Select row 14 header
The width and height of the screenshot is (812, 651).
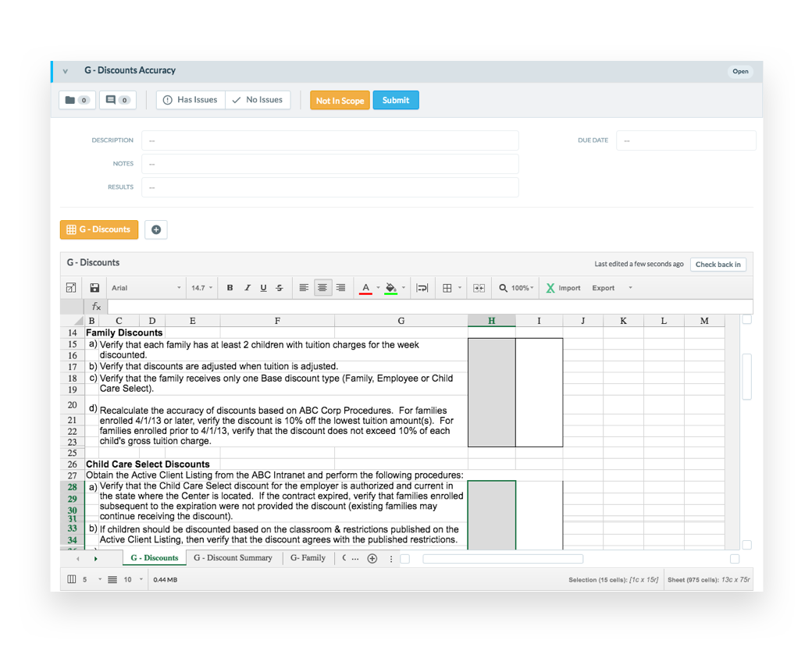pyautogui.click(x=72, y=333)
